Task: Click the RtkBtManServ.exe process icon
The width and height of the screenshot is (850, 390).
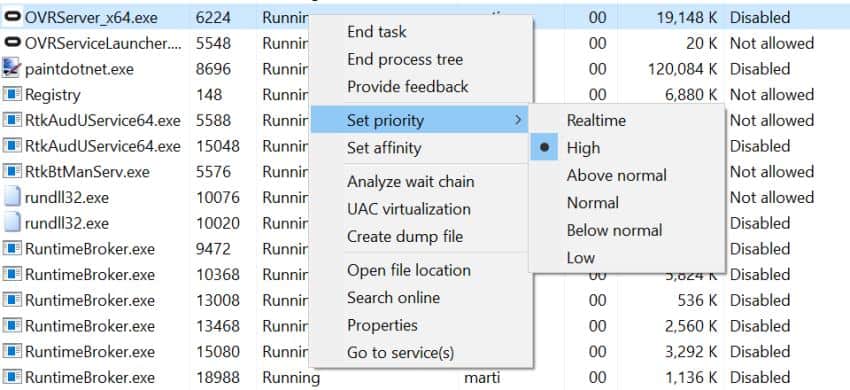Action: 12,171
